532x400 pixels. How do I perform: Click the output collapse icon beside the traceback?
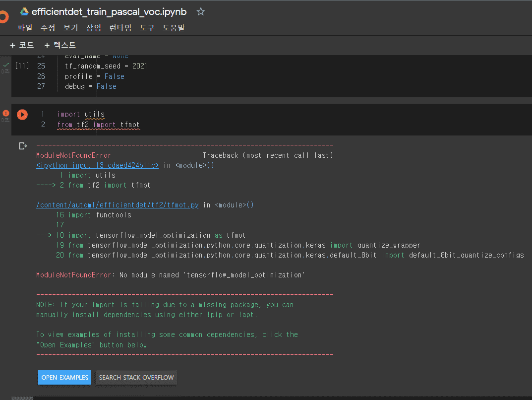[x=23, y=146]
